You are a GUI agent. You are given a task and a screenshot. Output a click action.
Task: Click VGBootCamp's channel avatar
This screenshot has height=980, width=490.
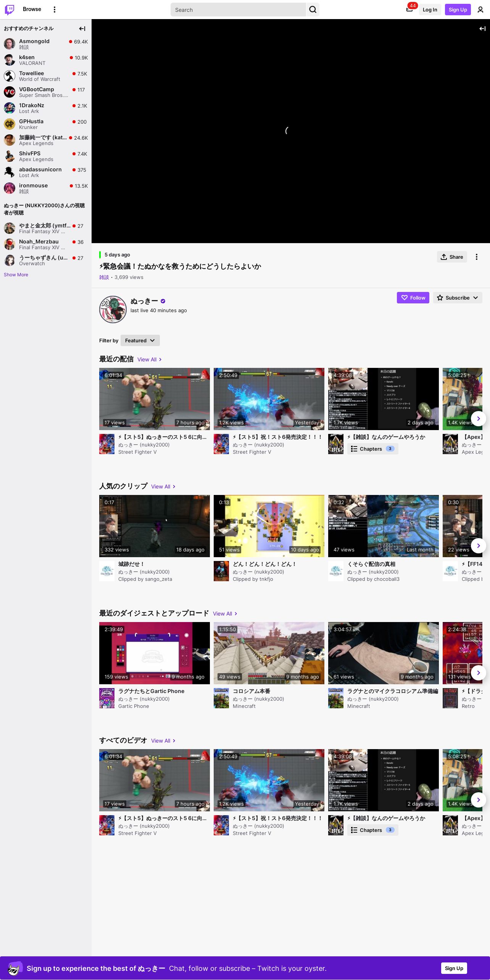pyautogui.click(x=10, y=92)
